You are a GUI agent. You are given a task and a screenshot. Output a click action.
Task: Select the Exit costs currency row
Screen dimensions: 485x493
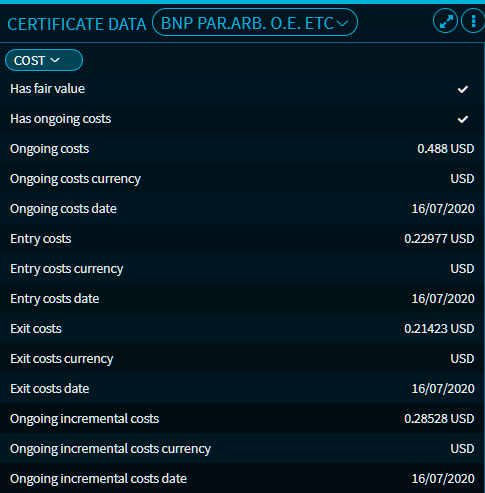(242, 358)
